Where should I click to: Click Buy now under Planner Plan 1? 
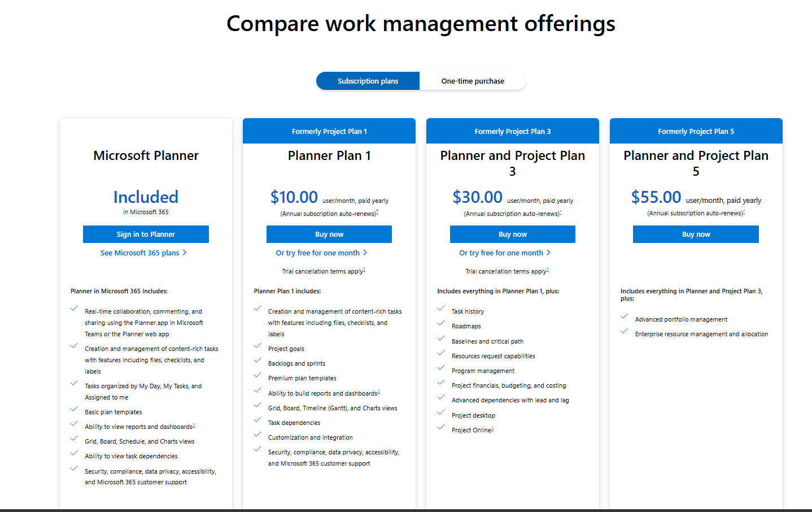coord(329,234)
